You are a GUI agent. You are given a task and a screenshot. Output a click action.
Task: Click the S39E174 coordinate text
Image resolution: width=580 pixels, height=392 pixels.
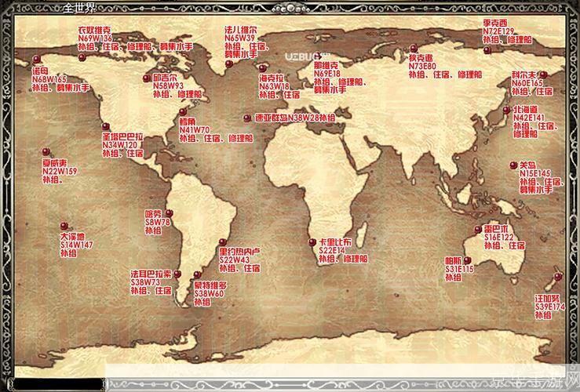(x=550, y=307)
